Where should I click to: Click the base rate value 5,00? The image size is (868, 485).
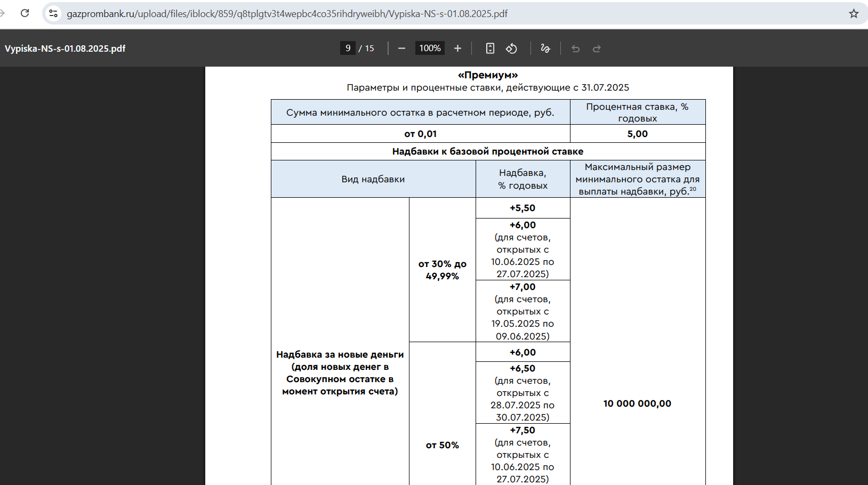pos(638,134)
